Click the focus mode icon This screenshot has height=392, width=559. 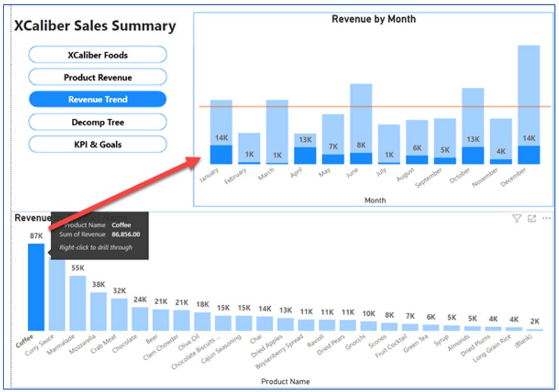coord(531,218)
